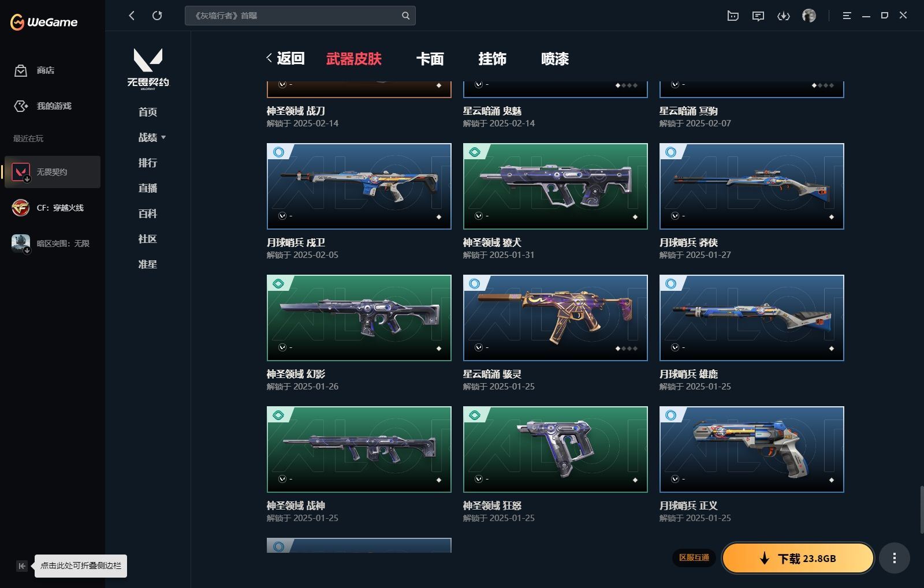The width and height of the screenshot is (924, 588).
Task: Open the messages chat icon
Action: click(x=758, y=16)
